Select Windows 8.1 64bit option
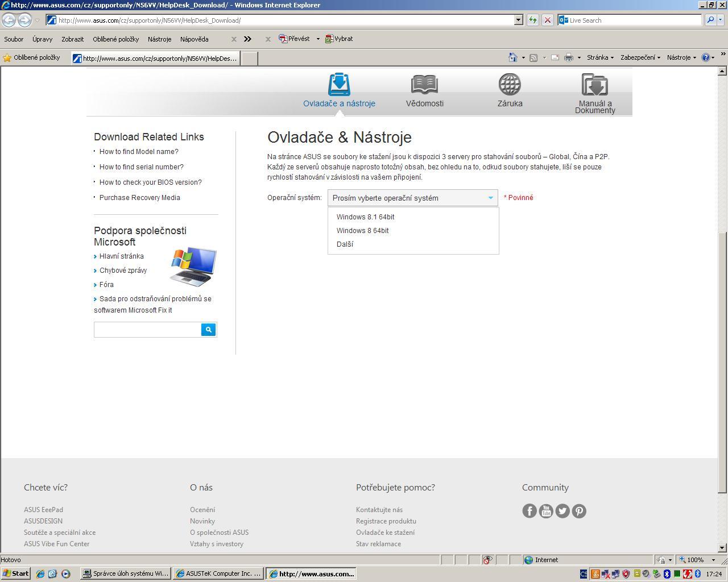The width and height of the screenshot is (728, 582). (365, 217)
